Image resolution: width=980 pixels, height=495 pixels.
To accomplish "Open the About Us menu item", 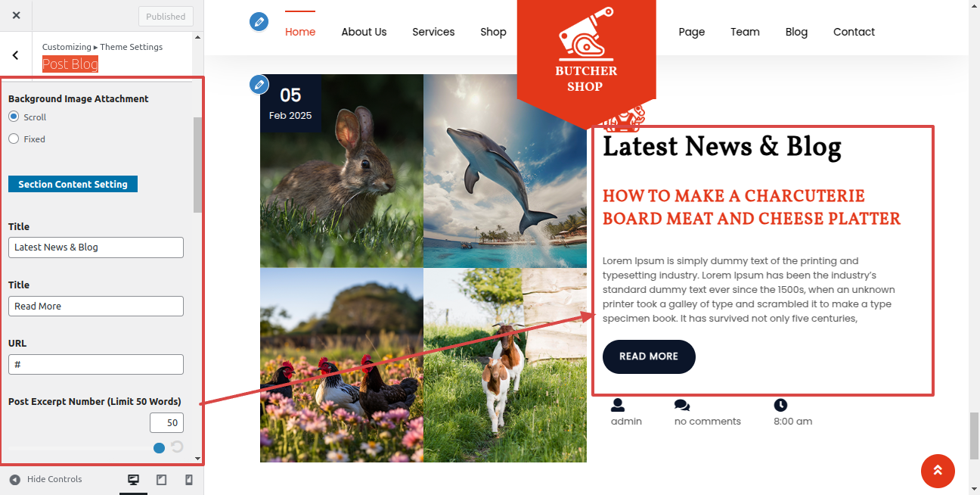I will click(364, 32).
